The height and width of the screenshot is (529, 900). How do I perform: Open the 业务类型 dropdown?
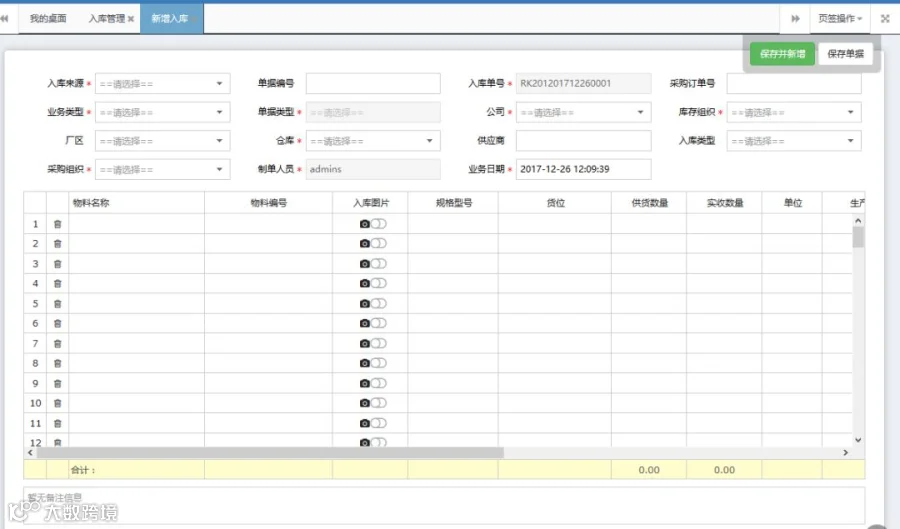point(162,112)
